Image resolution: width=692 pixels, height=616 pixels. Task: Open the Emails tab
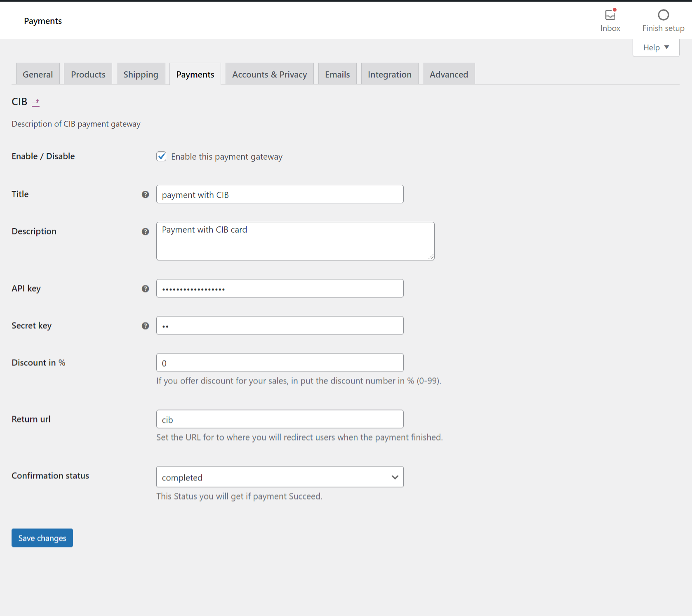point(337,74)
